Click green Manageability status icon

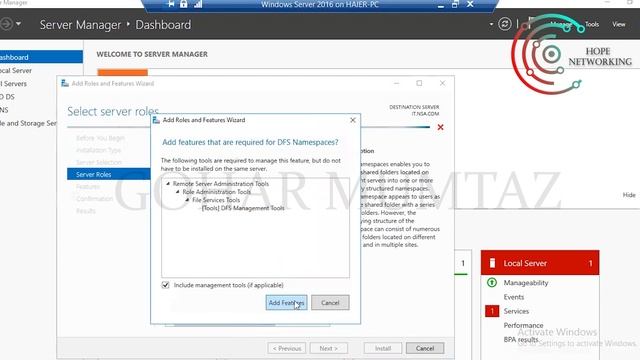pos(492,282)
